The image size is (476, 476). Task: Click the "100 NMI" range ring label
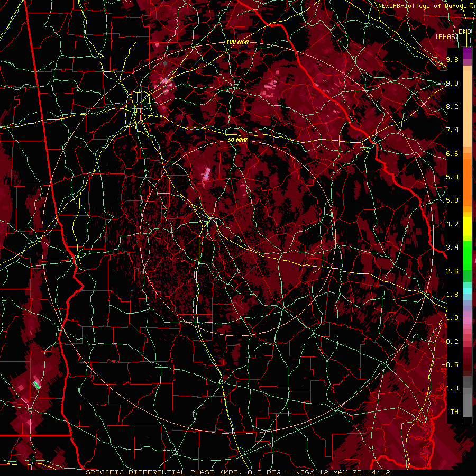[237, 42]
